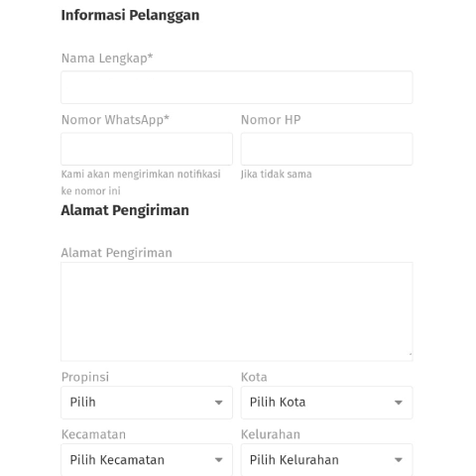The image size is (476, 476).
Task: Expand the Pilih Kelurahan select box
Action: (326, 460)
